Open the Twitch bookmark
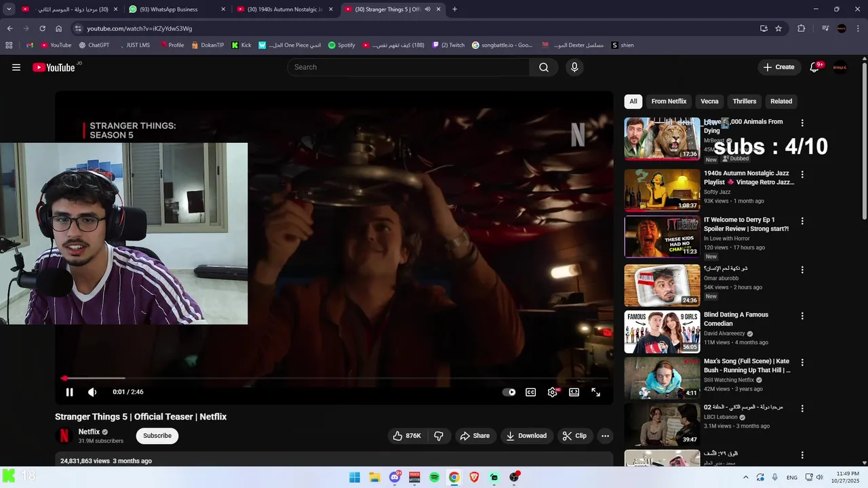The width and height of the screenshot is (868, 488). click(448, 45)
